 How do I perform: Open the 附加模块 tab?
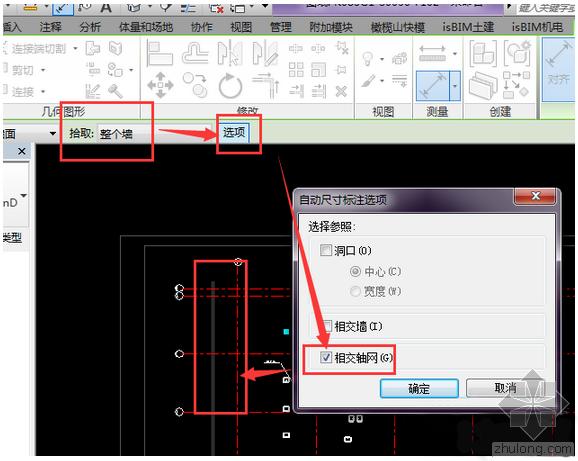pos(331,27)
